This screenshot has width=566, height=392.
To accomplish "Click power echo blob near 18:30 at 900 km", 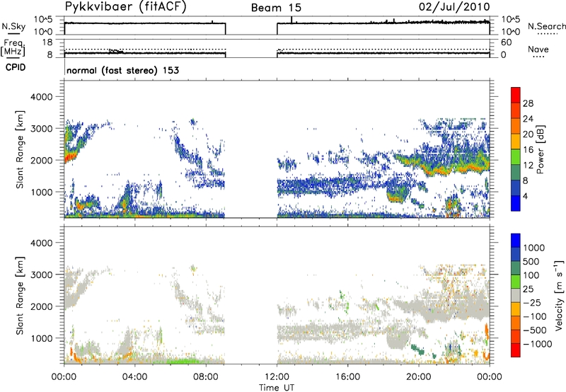I will coord(397,193).
